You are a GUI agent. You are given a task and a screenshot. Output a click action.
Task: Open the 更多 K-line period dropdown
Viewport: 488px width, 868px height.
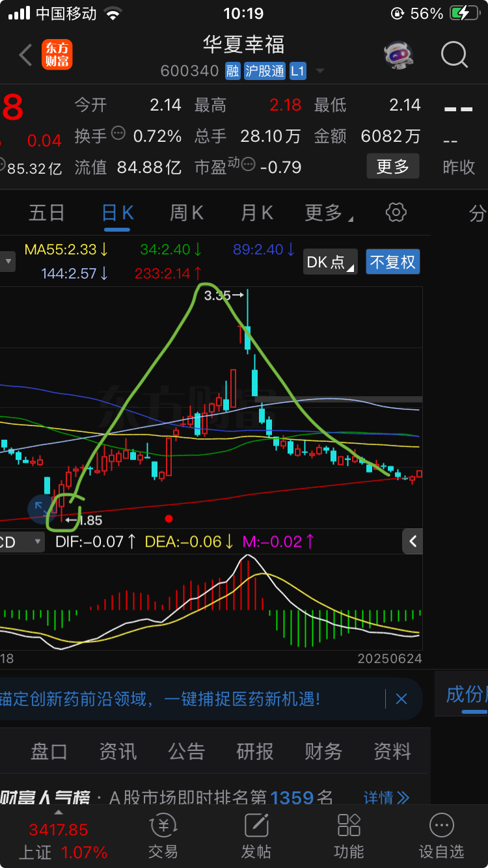pos(329,213)
